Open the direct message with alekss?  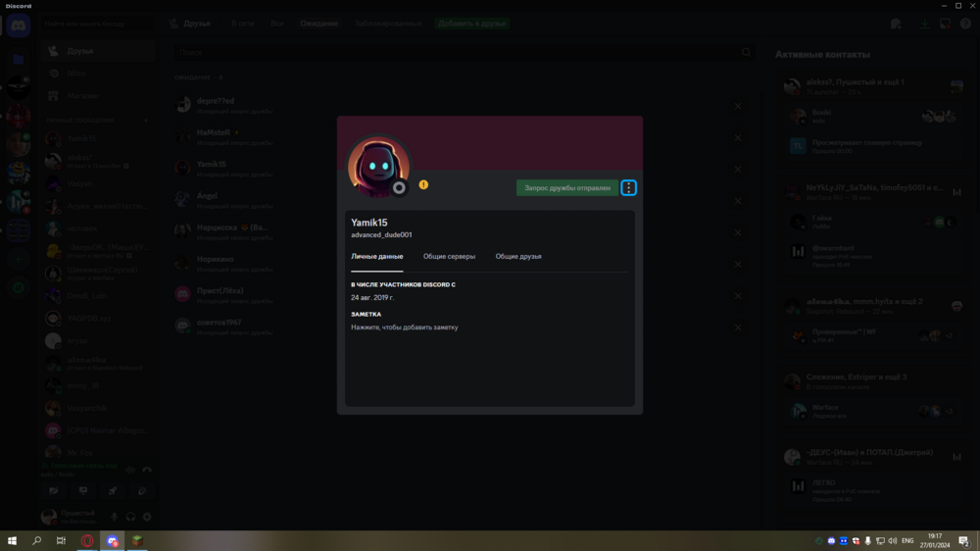pyautogui.click(x=98, y=162)
